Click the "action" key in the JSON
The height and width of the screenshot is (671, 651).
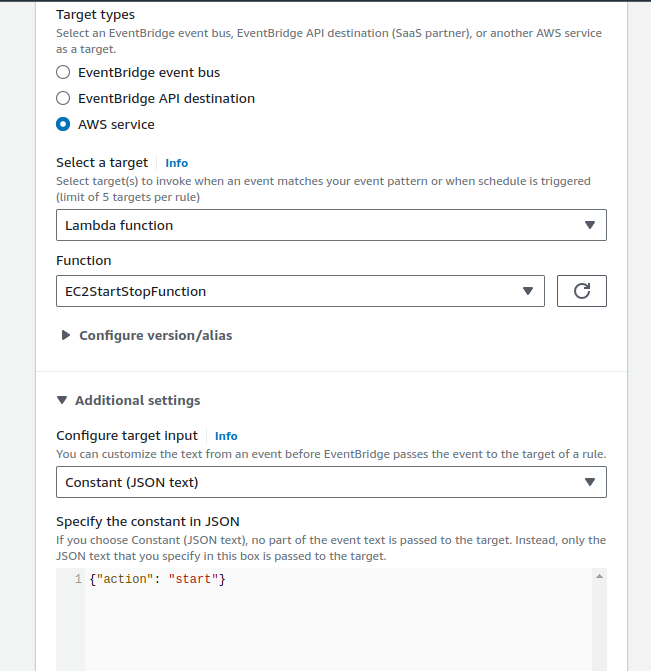coord(125,580)
